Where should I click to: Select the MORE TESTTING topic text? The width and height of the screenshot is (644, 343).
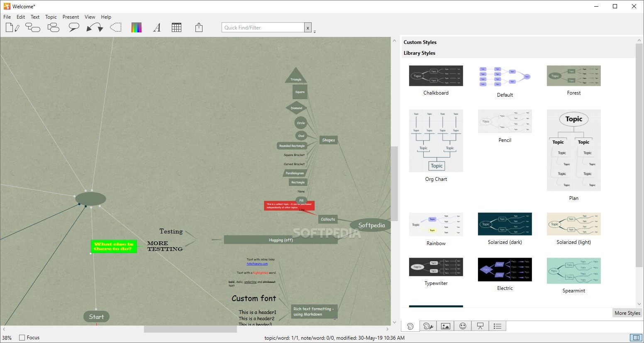[x=165, y=246]
